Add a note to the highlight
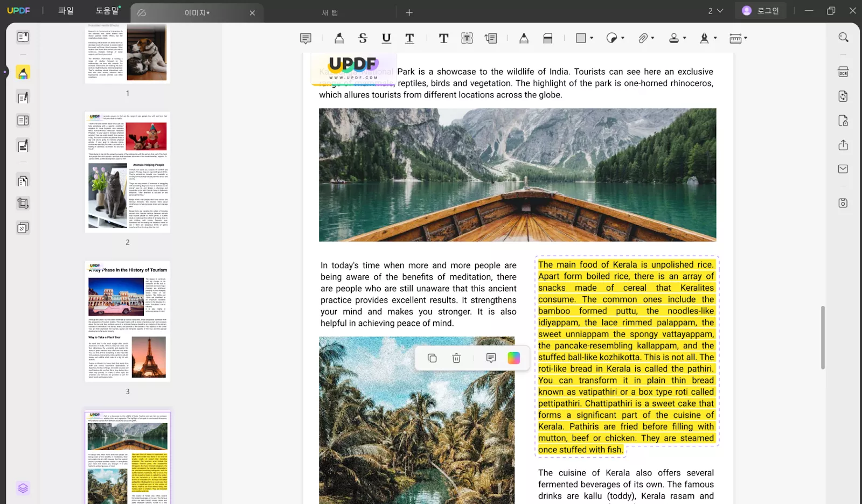 (x=491, y=358)
